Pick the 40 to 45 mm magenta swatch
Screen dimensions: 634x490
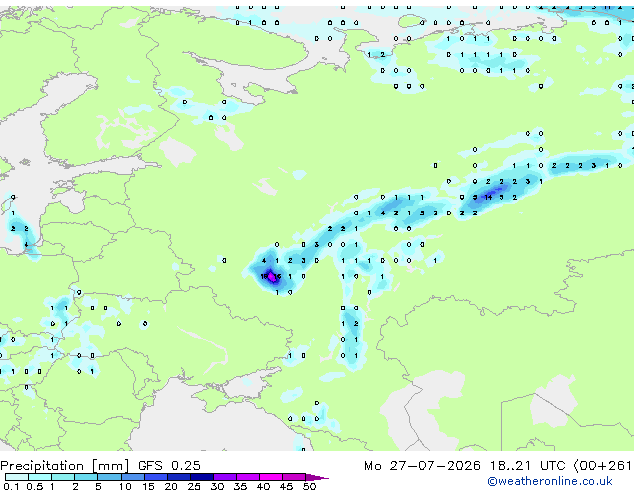(x=271, y=477)
